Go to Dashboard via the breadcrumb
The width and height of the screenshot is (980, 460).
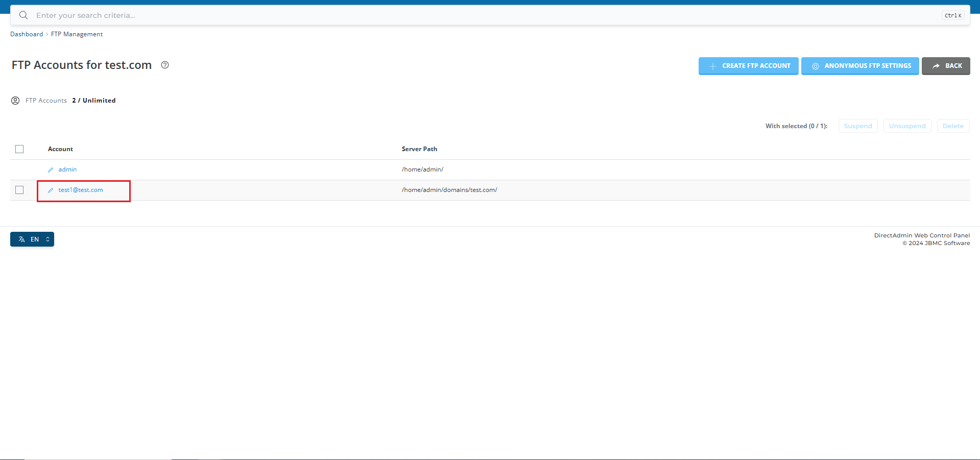click(x=27, y=34)
